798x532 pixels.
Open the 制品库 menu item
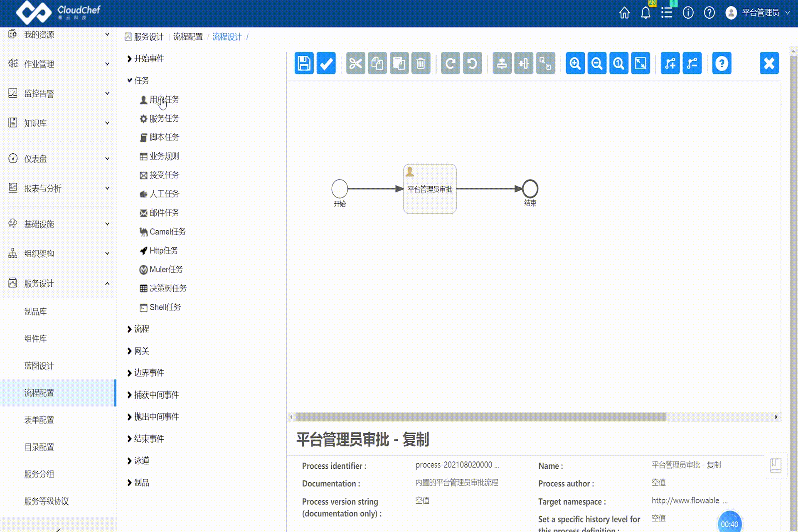tap(35, 312)
